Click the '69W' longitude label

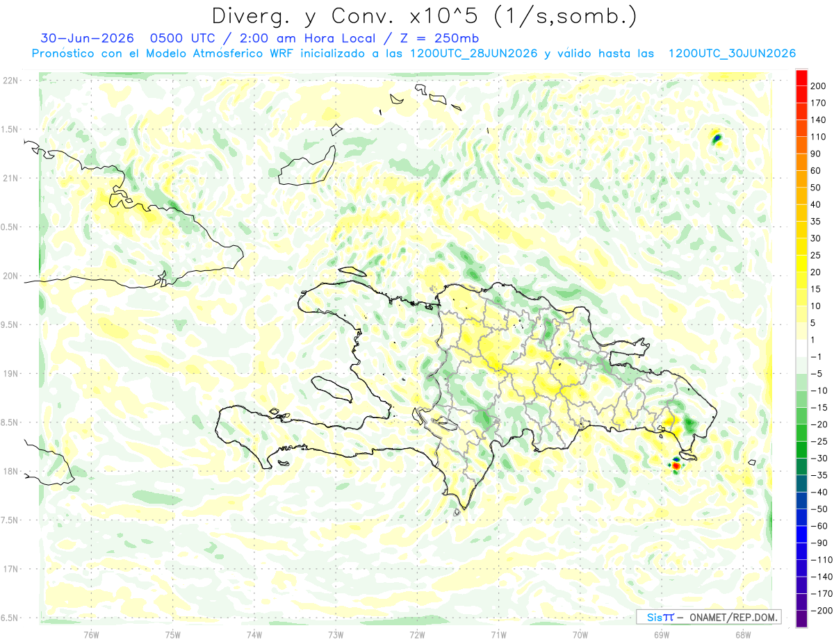tap(661, 635)
